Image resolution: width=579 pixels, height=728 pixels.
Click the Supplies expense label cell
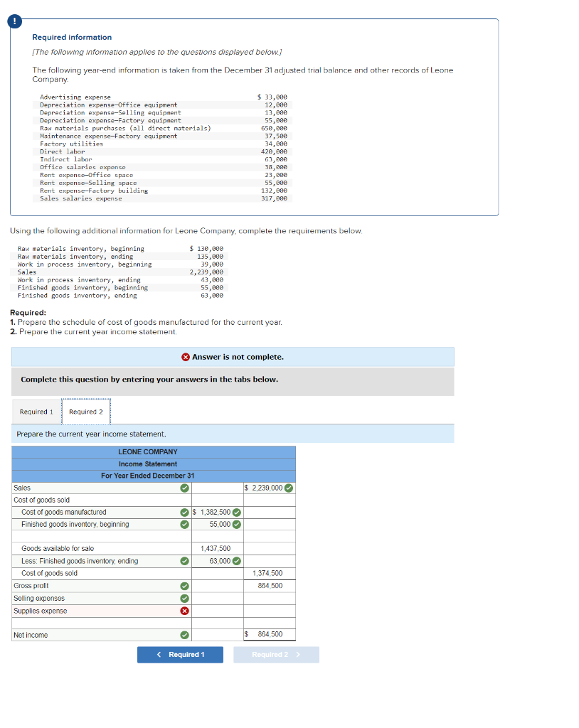[102, 611]
